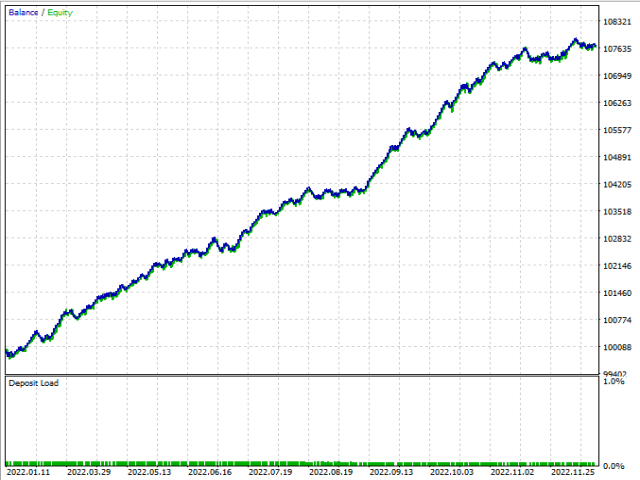Click the 0.0% deposit load value
The width and height of the screenshot is (640, 480).
point(613,466)
